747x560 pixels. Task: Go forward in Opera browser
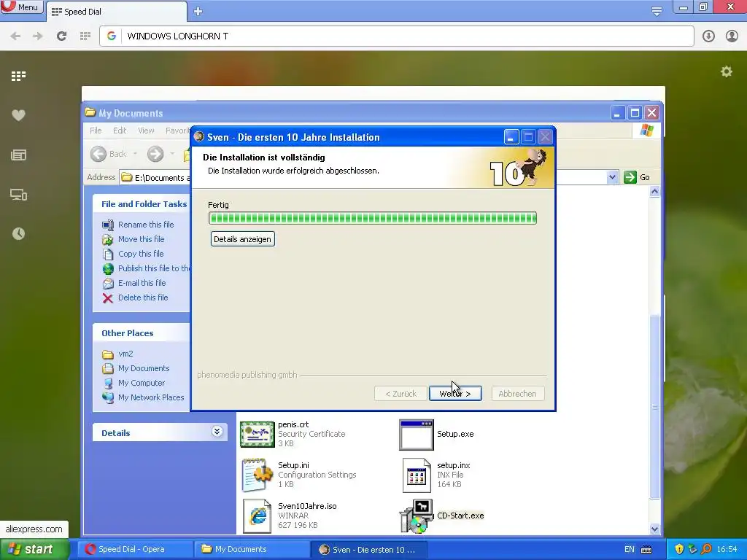tap(38, 36)
